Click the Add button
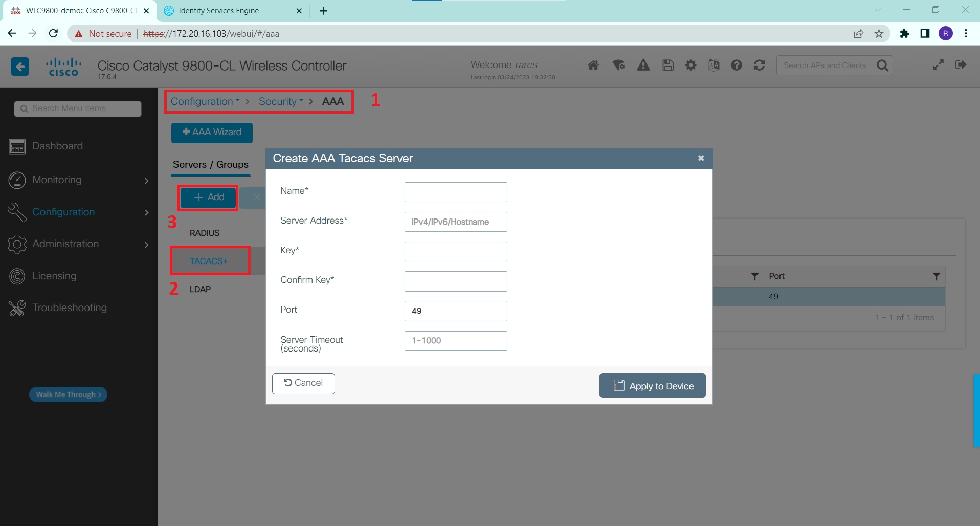980x526 pixels. [x=209, y=198]
